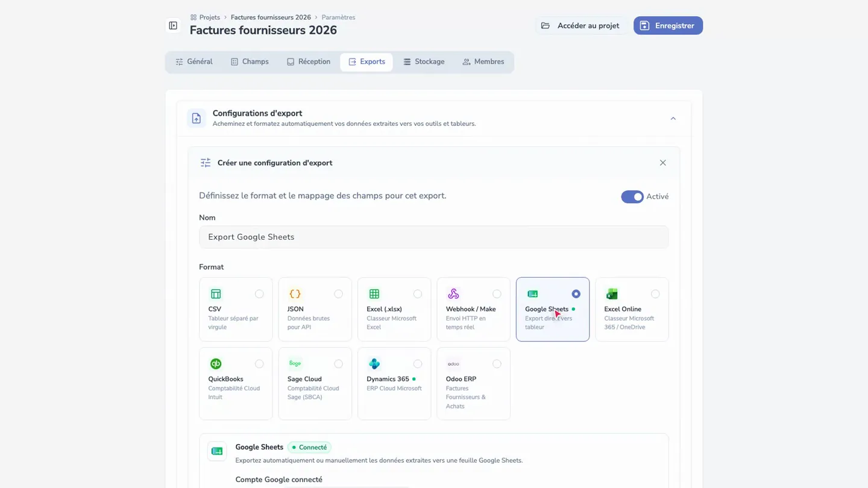Click the Connecté status badge
Screen dimensions: 868x488
(309, 448)
